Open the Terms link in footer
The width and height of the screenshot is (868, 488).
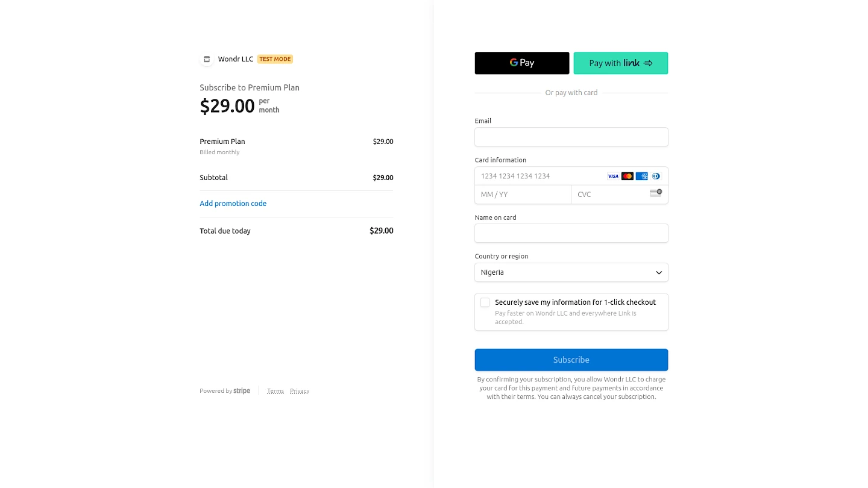click(275, 391)
